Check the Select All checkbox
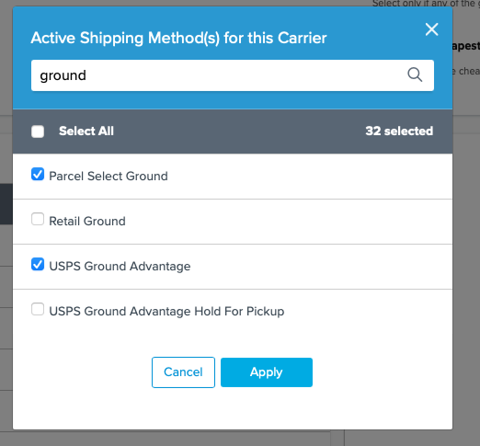Viewport: 480px width, 446px height. pos(38,131)
